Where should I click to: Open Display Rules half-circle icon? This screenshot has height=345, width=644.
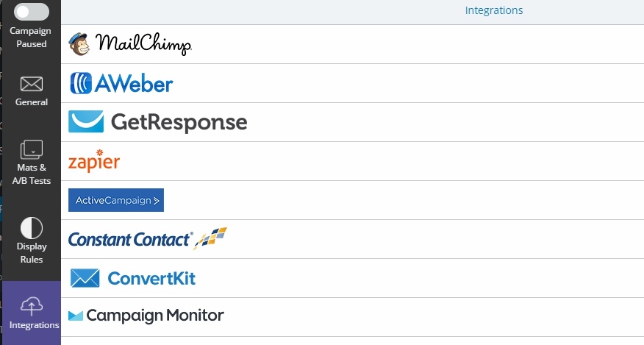point(31,228)
